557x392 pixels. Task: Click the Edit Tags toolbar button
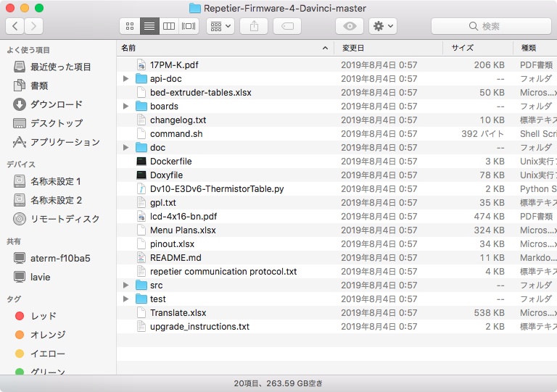pos(287,26)
